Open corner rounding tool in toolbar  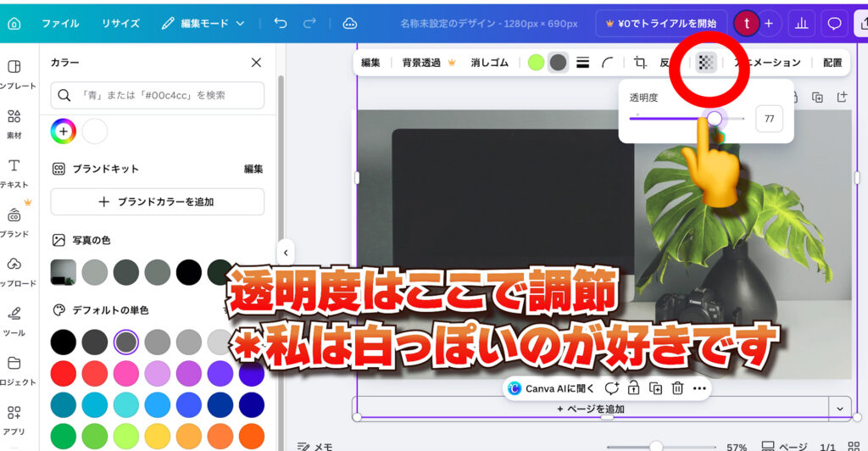(608, 62)
